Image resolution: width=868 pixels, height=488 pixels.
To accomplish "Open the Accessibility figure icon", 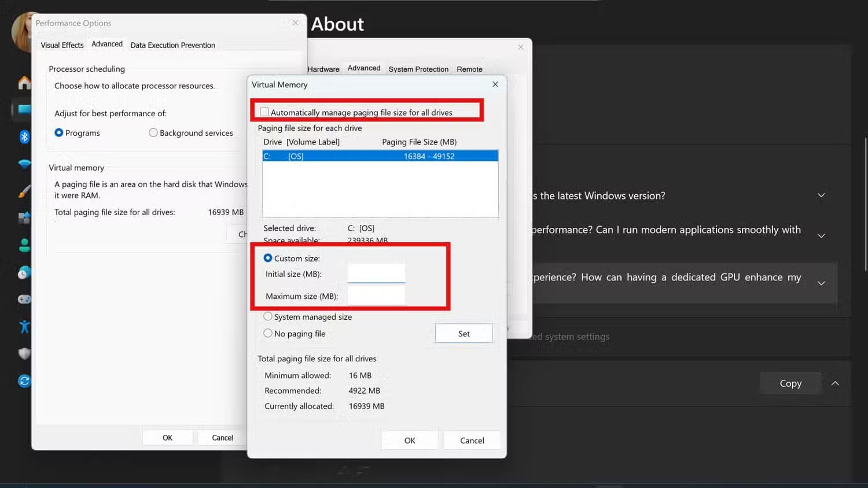I will tap(24, 327).
